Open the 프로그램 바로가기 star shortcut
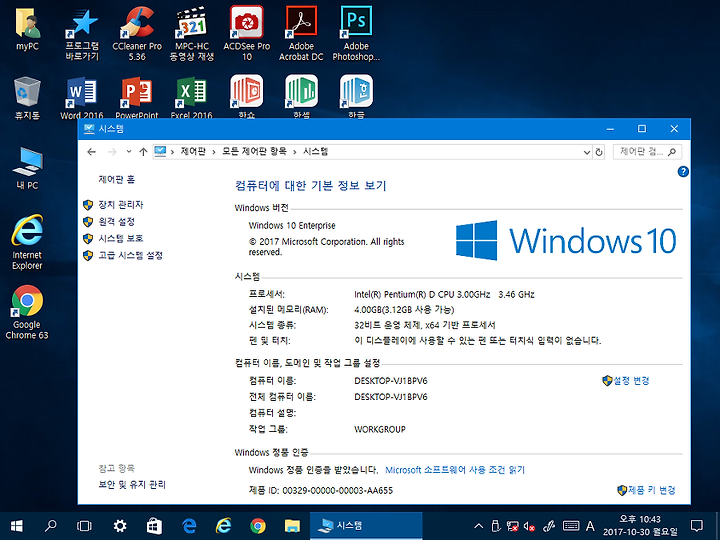The height and width of the screenshot is (540, 720). click(82, 35)
